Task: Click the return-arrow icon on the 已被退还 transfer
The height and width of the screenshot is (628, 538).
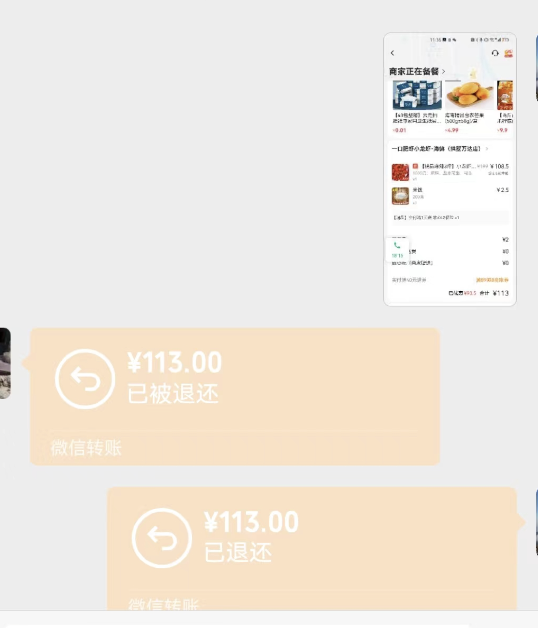Action: [x=85, y=378]
